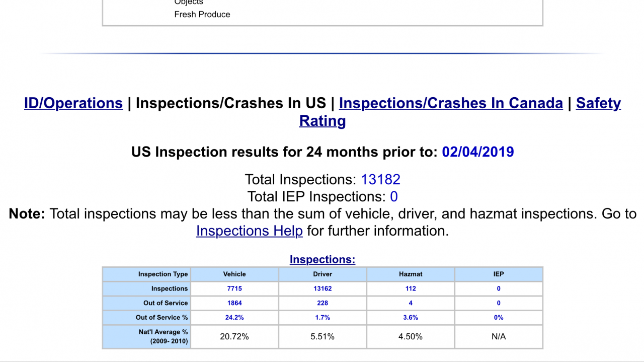Click the Inspections table heading link

(x=323, y=260)
